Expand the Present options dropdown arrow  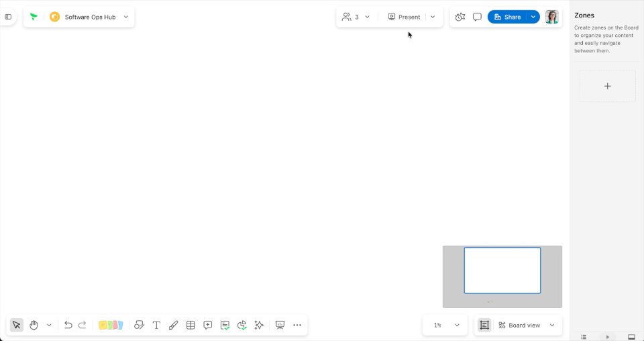click(x=433, y=17)
